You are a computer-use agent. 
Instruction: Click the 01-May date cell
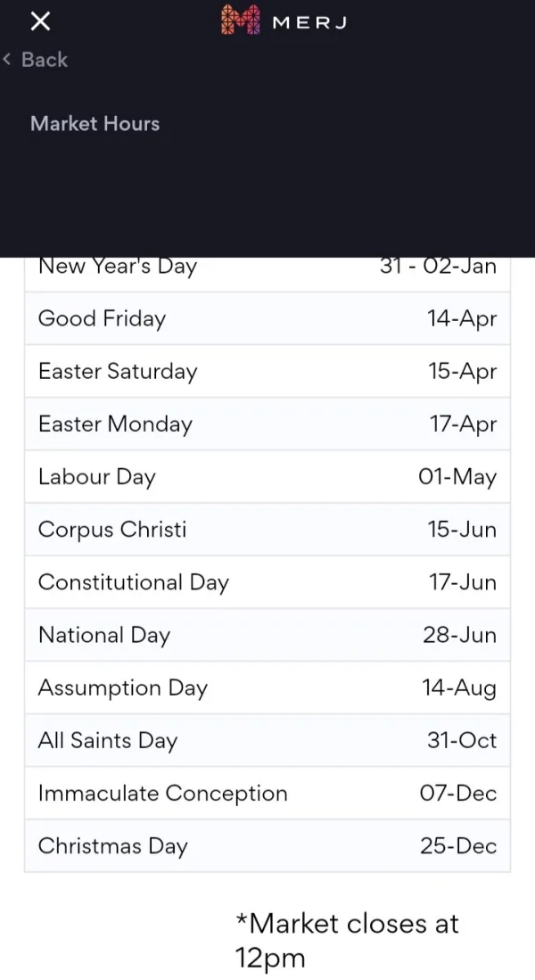457,476
